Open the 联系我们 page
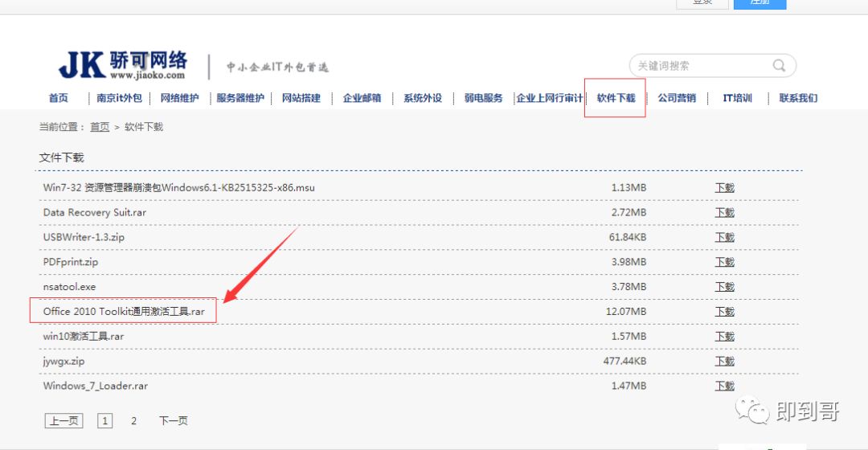This screenshot has height=450, width=868. (x=798, y=98)
